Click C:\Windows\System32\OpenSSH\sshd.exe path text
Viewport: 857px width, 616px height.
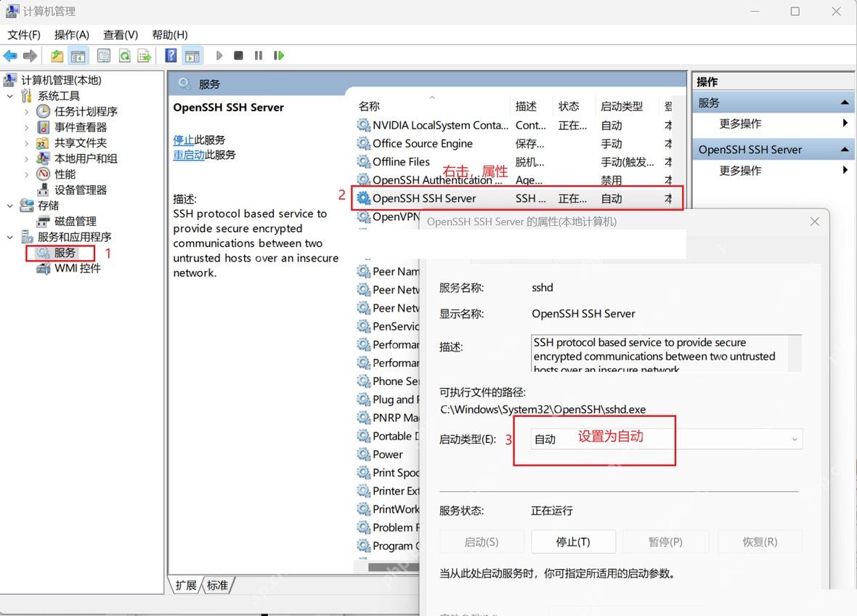tap(543, 410)
